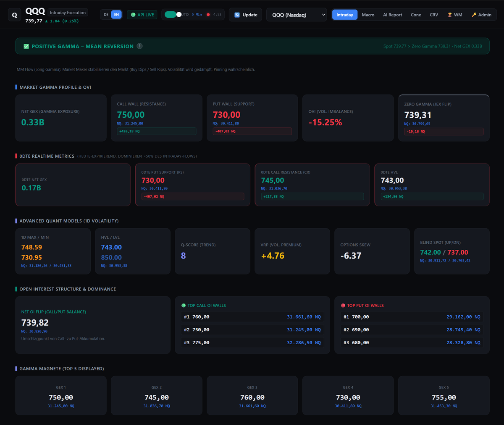Click the API LIVE status indicator

142,15
